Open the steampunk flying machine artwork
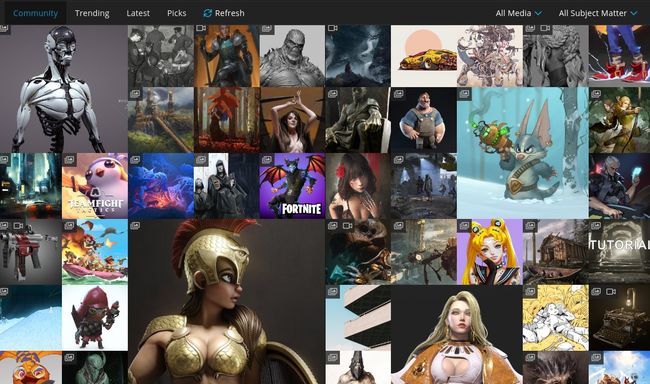Viewport: 650px width, 384px height. [424, 252]
